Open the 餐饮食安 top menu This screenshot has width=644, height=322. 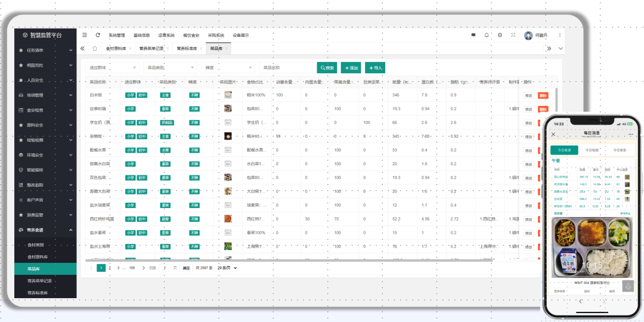pos(191,35)
